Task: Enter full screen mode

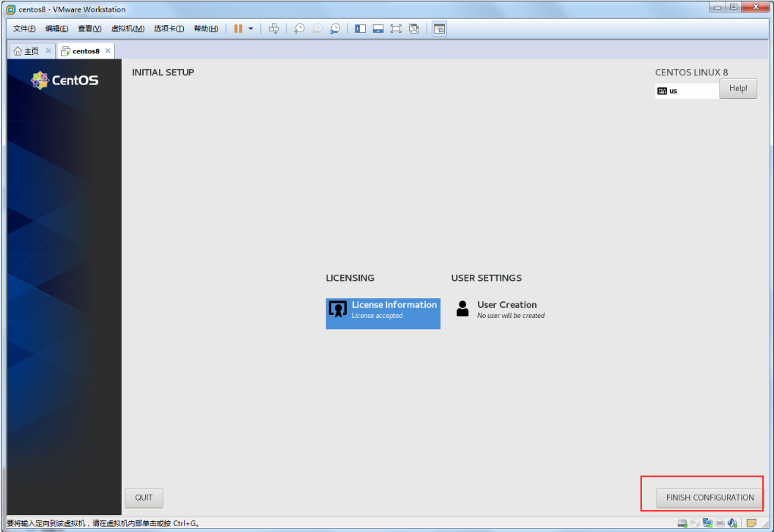Action: (x=396, y=29)
